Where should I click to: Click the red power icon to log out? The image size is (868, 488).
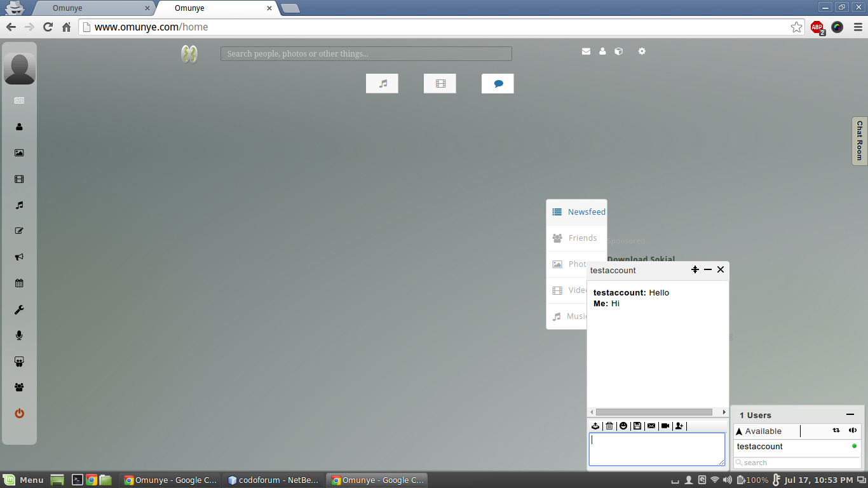coord(19,414)
